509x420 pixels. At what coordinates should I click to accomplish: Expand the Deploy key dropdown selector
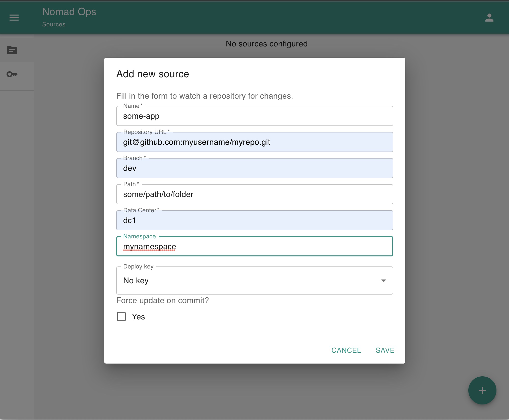pos(384,280)
